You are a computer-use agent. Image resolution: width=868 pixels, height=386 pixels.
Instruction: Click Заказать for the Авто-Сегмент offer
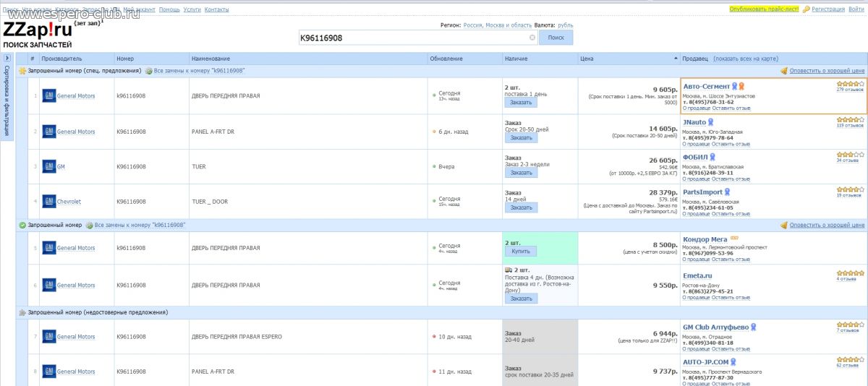pos(521,103)
